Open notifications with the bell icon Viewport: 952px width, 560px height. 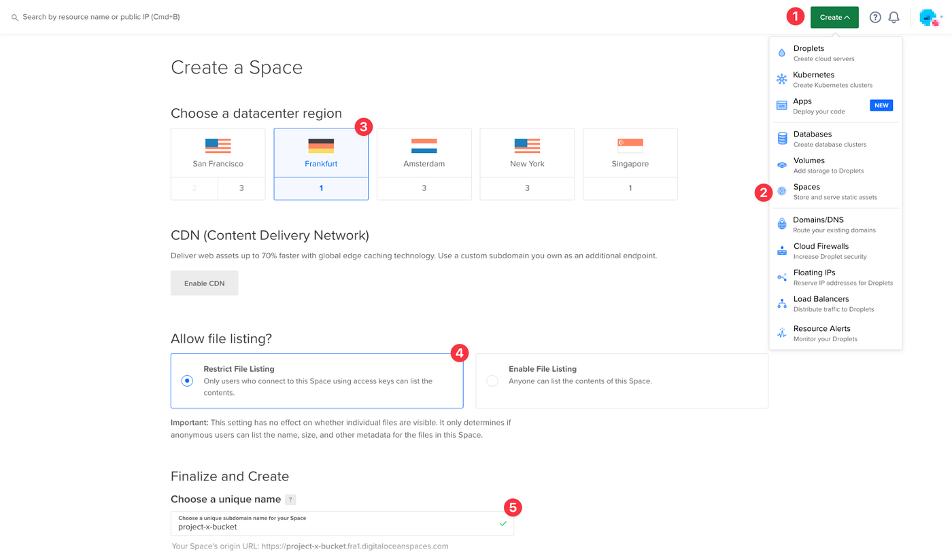[894, 17]
